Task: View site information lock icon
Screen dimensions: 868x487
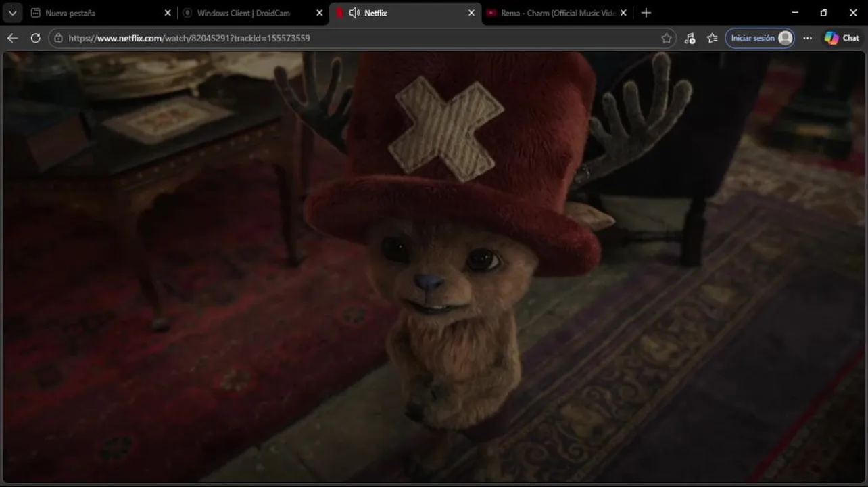Action: point(58,38)
